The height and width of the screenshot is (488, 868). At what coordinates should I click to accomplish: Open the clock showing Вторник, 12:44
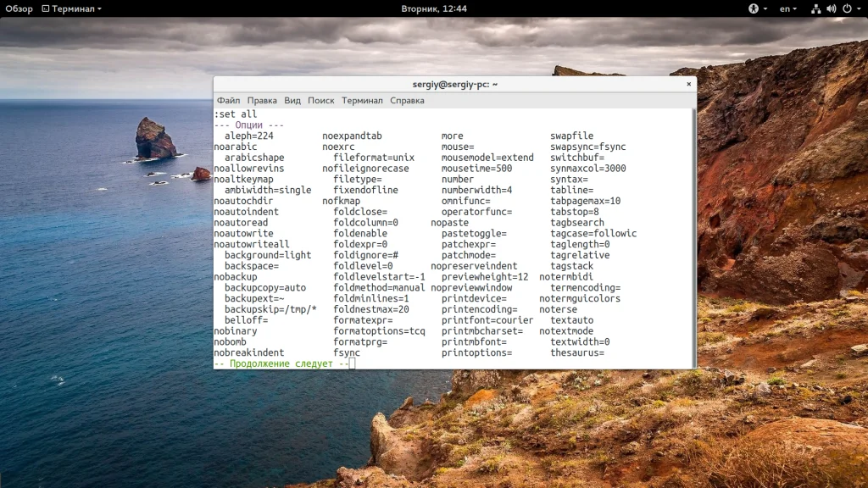tap(434, 8)
